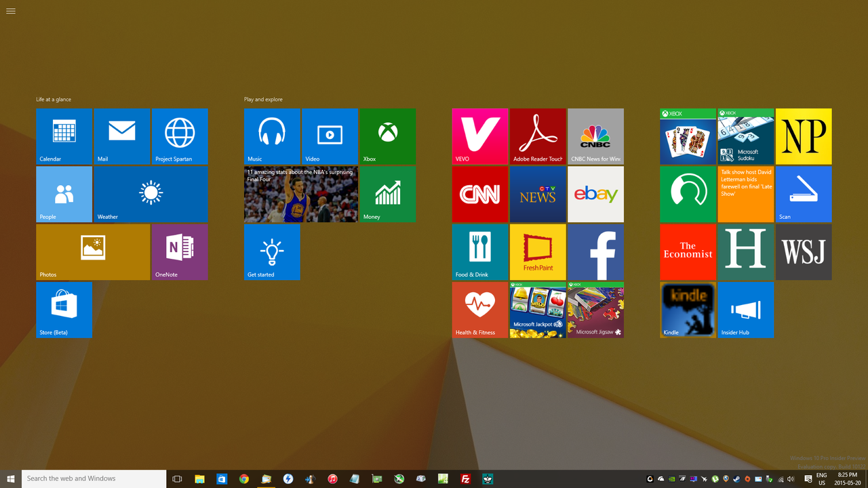The image size is (868, 488).
Task: Open the Wi-Fi network tray icon
Action: [781, 479]
